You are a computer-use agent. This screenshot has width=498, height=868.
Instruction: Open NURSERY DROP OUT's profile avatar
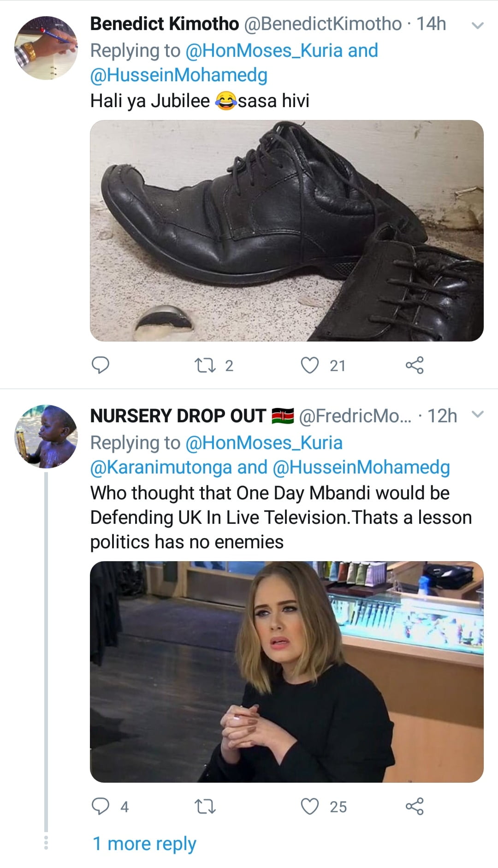pos(46,437)
